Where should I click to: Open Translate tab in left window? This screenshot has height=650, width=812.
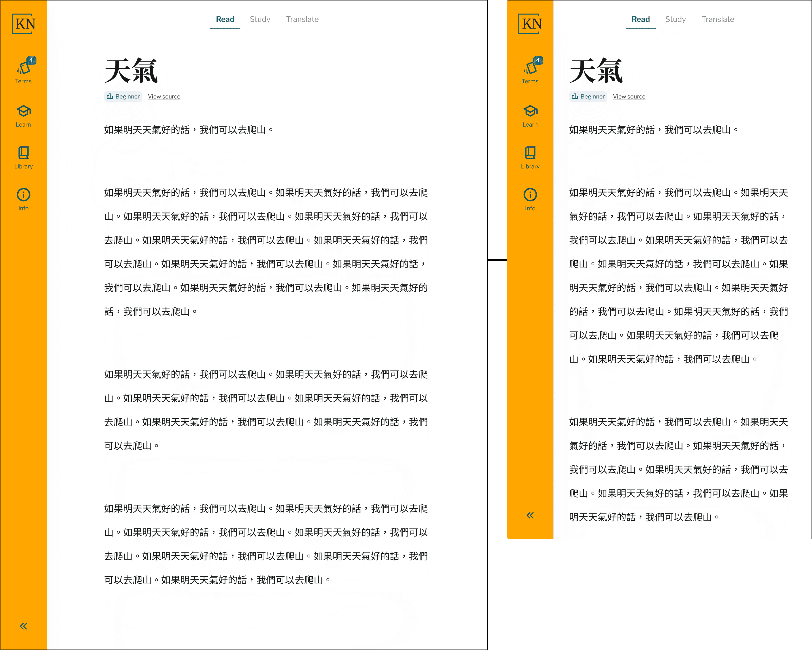pos(302,19)
